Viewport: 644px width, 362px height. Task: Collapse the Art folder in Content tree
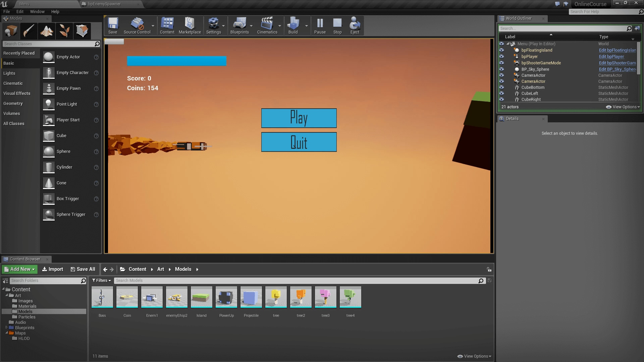tap(7, 295)
